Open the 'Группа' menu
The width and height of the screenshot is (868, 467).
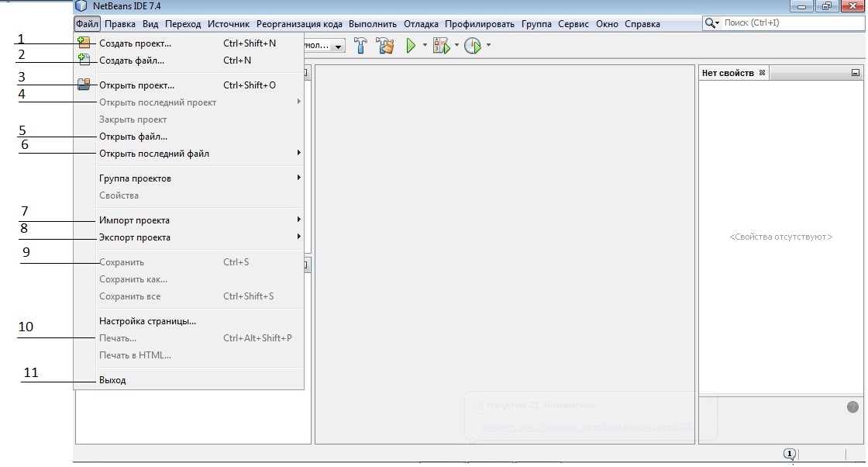pos(536,24)
